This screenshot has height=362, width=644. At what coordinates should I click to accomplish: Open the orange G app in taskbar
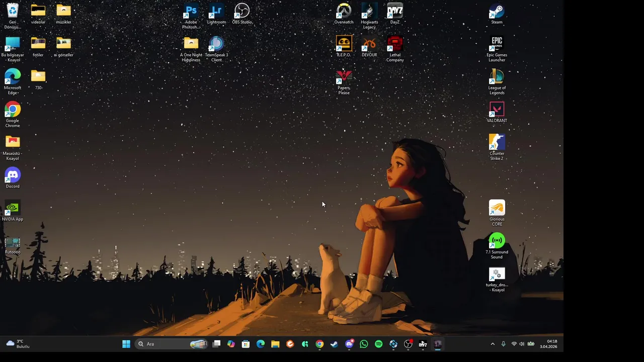tap(290, 344)
